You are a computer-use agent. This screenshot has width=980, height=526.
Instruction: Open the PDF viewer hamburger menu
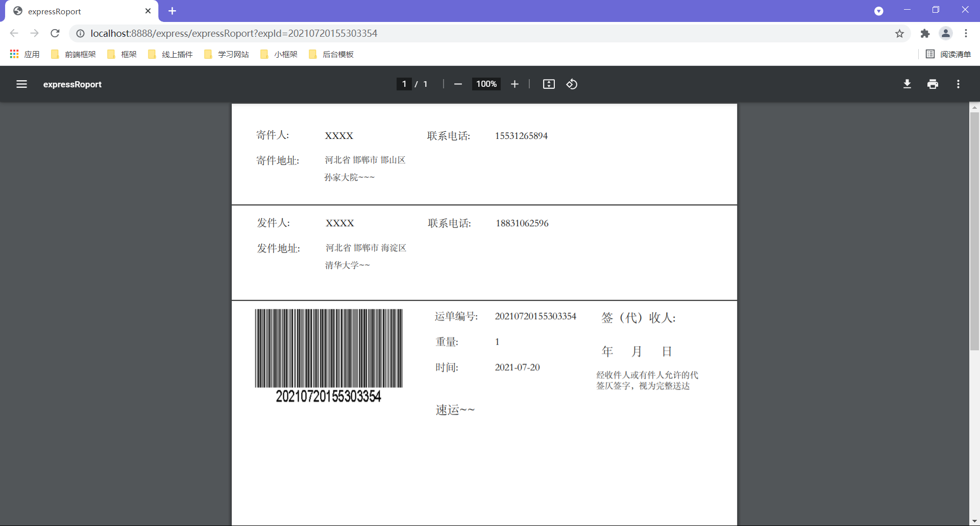coord(21,84)
